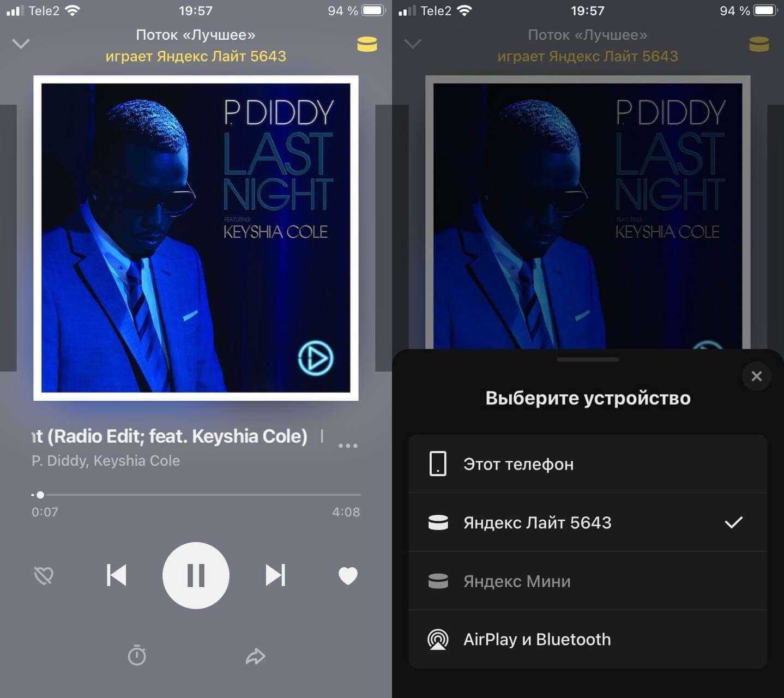Open the three-dots track options menu
The height and width of the screenshot is (698, 784).
[348, 446]
